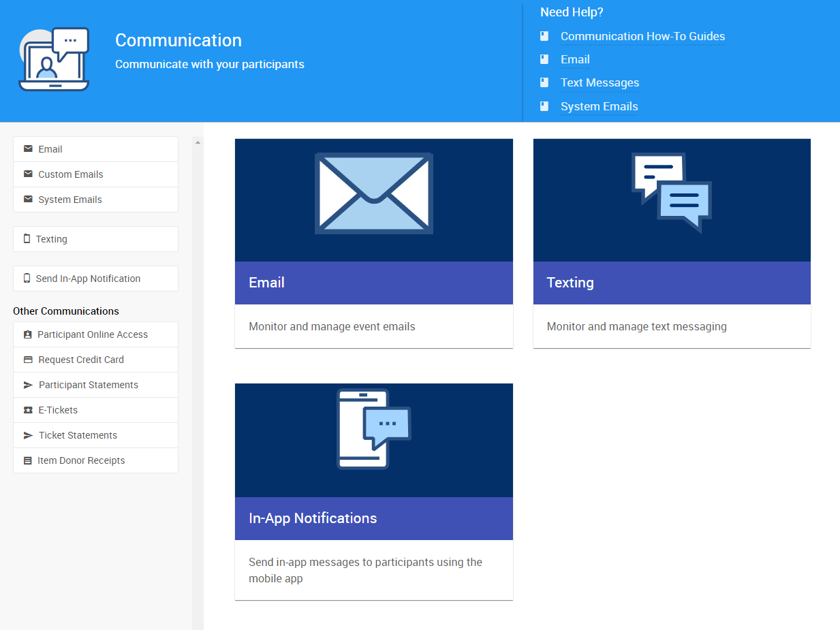Open the System Emails sidebar item
This screenshot has height=630, width=840.
pyautogui.click(x=70, y=200)
